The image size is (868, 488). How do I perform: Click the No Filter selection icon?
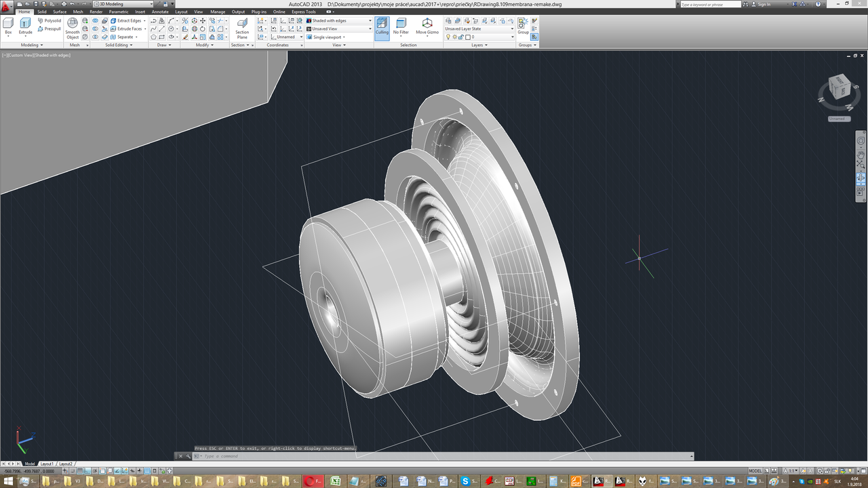tap(401, 27)
